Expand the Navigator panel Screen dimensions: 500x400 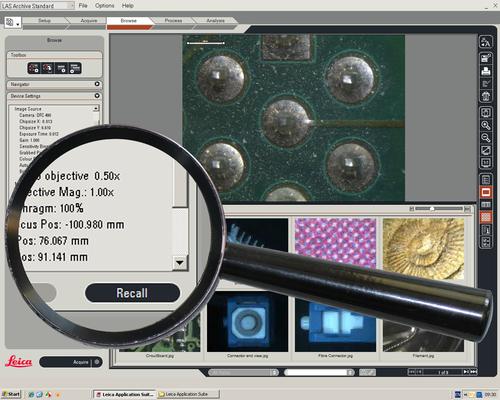(x=97, y=84)
